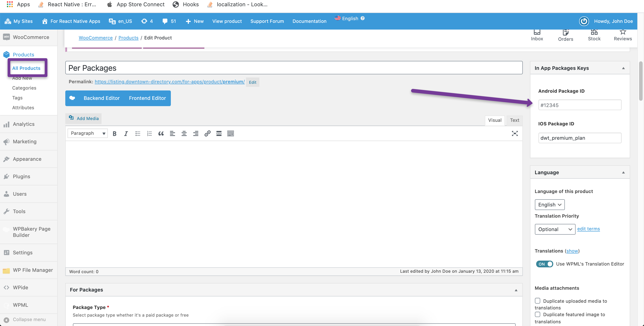This screenshot has width=644, height=326.
Task: Open Categories under Products
Action: [x=24, y=88]
